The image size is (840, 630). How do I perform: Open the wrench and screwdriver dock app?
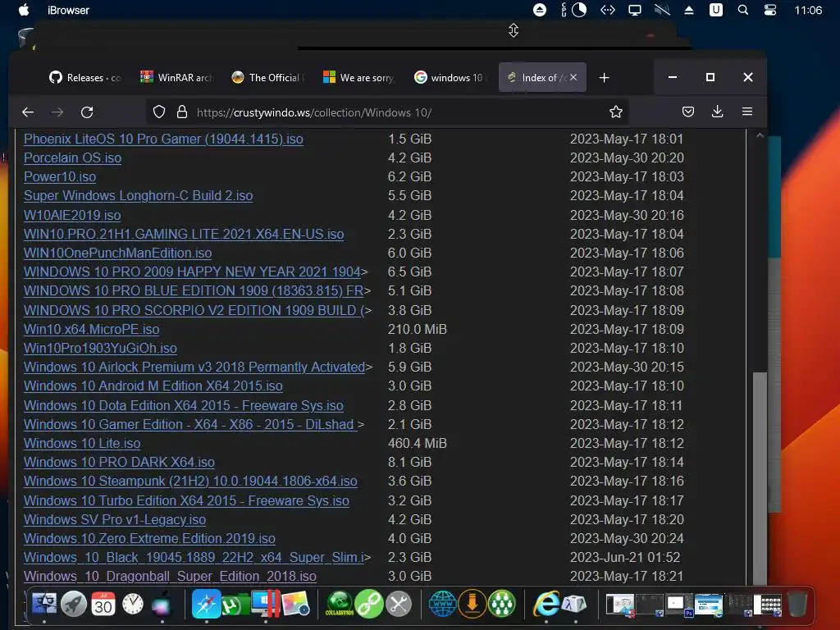pos(399,605)
